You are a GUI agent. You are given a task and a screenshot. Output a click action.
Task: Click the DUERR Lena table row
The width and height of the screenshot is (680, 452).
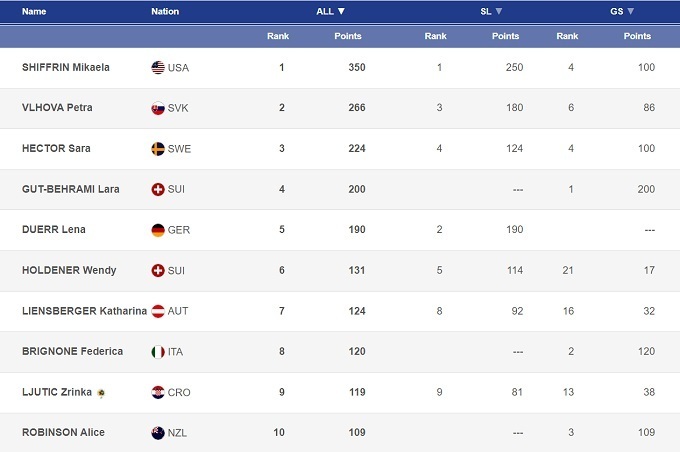tap(340, 230)
